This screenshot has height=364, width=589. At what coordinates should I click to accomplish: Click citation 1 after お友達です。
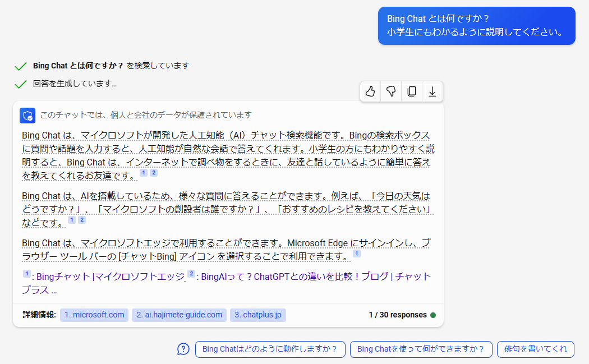tap(144, 173)
